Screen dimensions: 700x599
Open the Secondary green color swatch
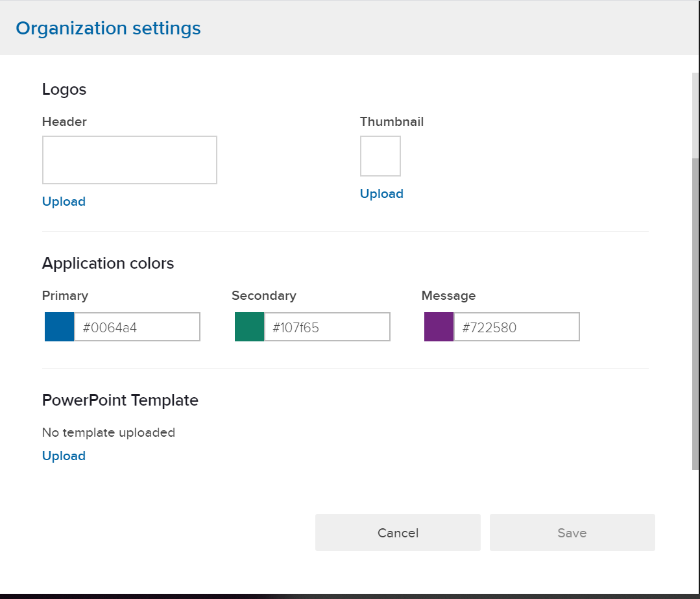tap(250, 327)
